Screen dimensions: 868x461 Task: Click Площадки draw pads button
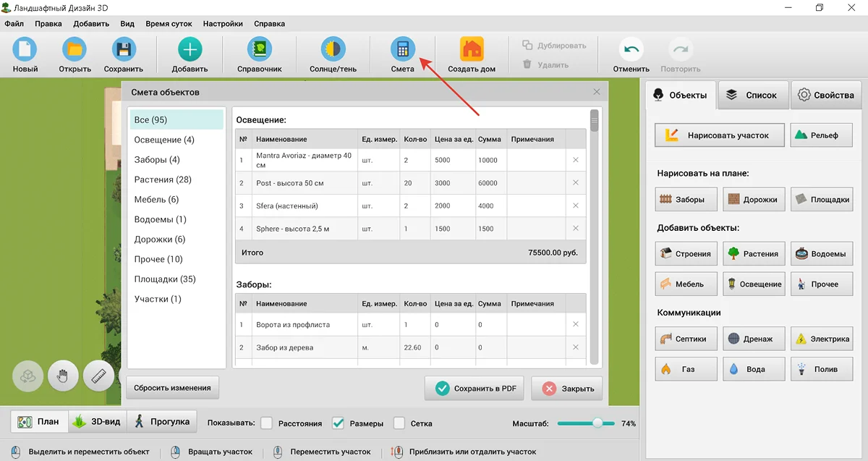[821, 199]
